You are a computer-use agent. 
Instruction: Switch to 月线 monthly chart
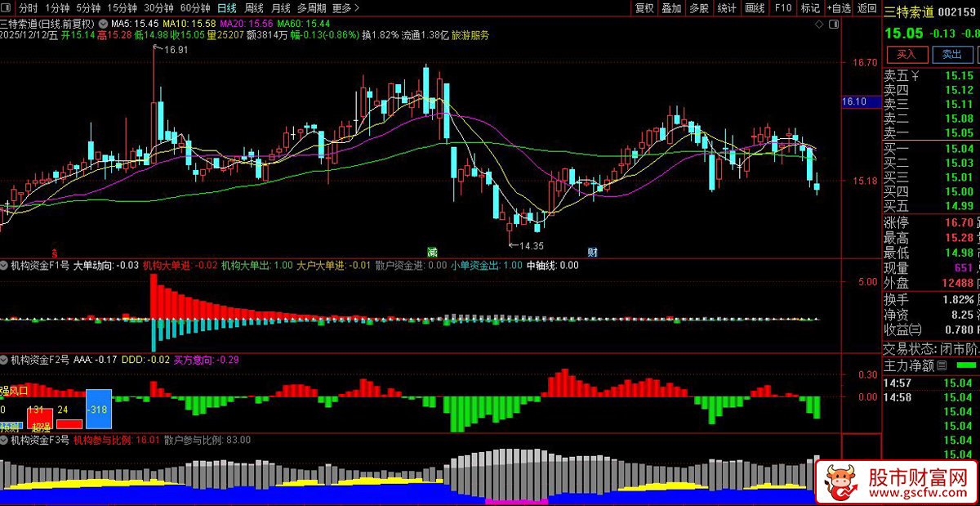pyautogui.click(x=280, y=8)
